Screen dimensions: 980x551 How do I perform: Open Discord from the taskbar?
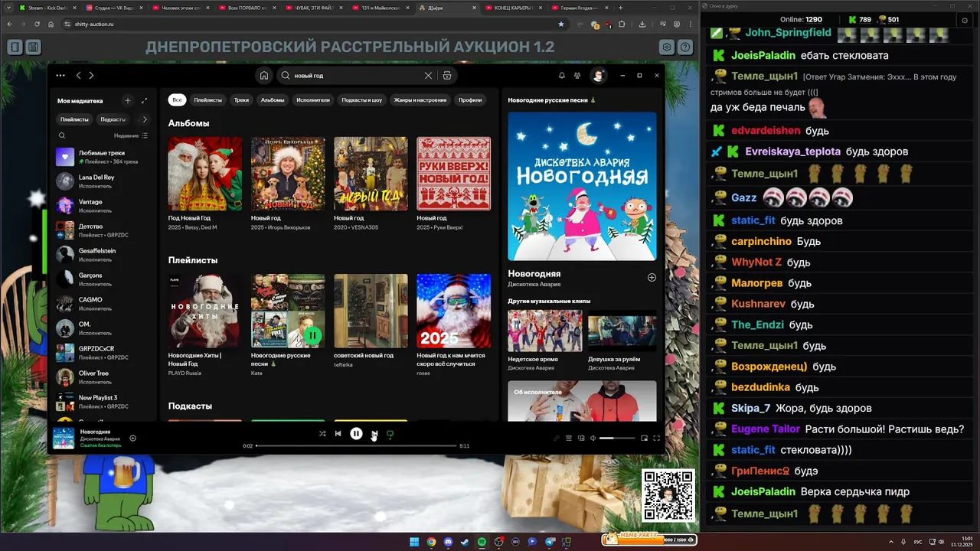448,542
